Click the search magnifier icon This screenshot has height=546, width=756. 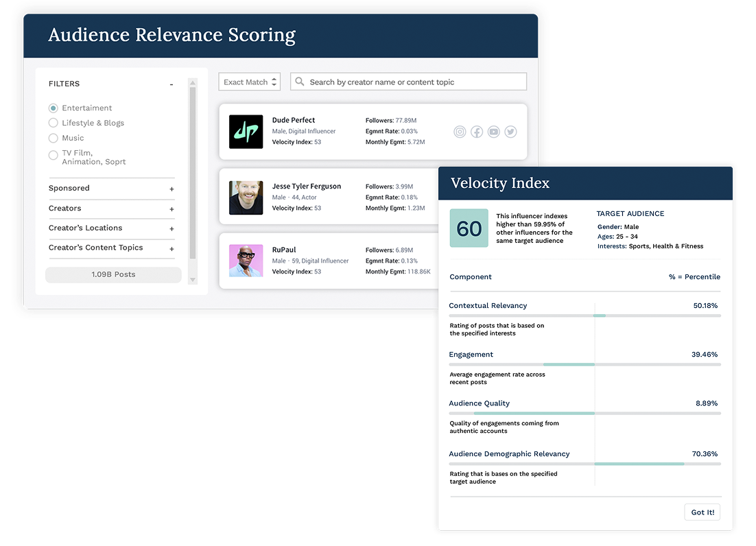pos(299,82)
